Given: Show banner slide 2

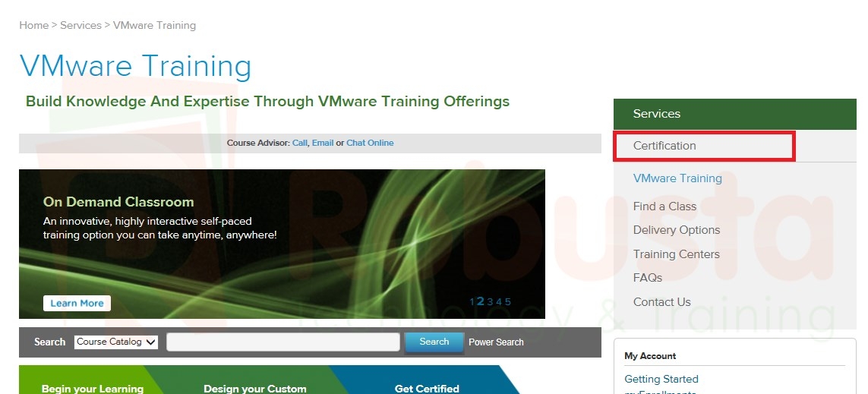Looking at the screenshot, I should tap(481, 301).
